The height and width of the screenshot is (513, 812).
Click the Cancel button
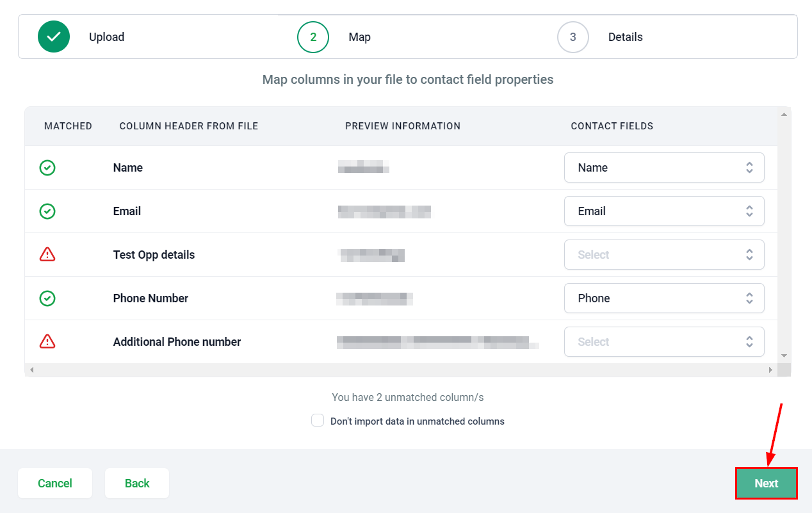click(55, 484)
